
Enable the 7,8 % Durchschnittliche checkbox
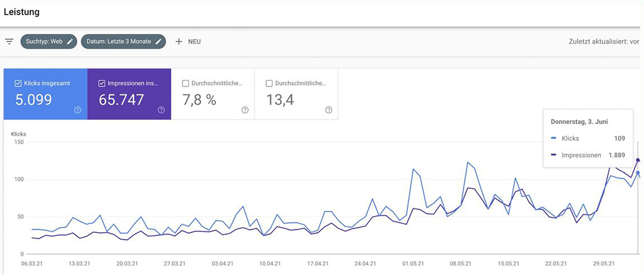click(x=186, y=83)
